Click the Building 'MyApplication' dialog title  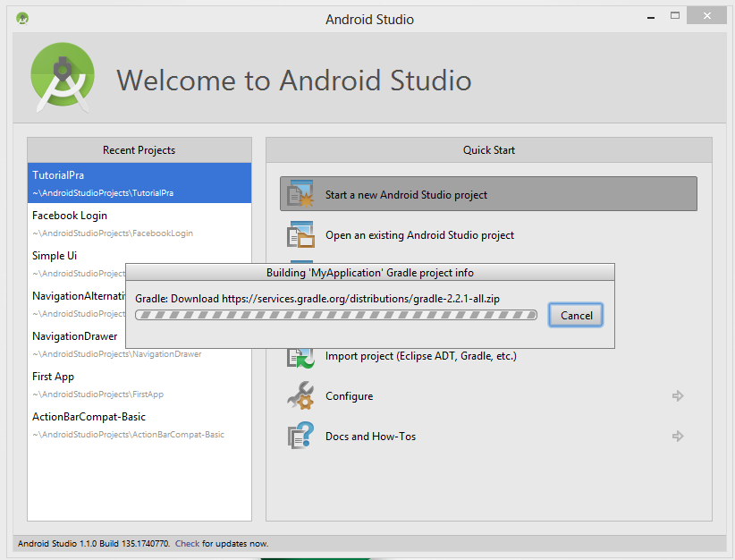[370, 273]
